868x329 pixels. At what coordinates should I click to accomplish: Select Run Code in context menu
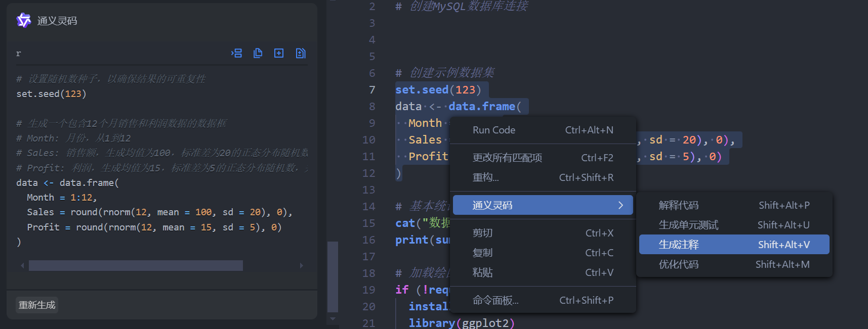click(543, 130)
